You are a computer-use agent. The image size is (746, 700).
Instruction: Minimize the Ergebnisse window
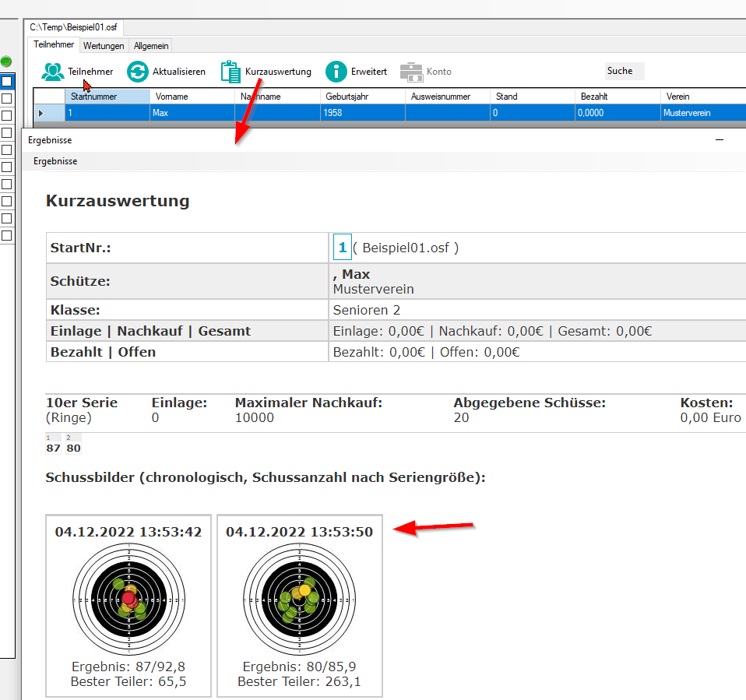pos(720,140)
